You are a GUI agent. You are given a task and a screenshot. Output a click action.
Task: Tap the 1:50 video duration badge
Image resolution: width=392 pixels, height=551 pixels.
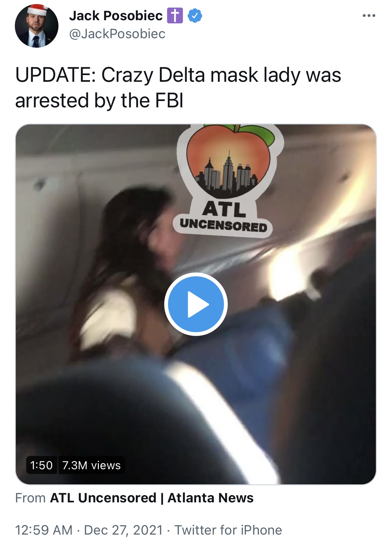41,465
